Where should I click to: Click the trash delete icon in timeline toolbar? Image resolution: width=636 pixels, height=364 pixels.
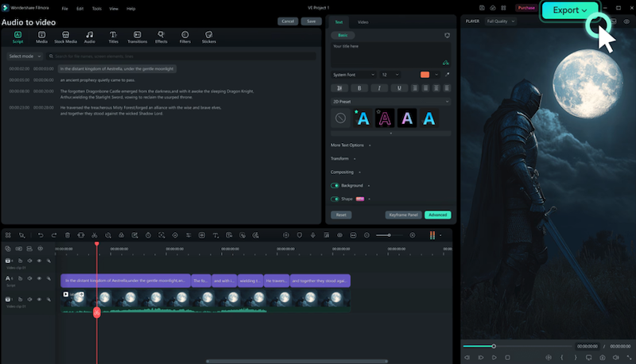pos(68,235)
